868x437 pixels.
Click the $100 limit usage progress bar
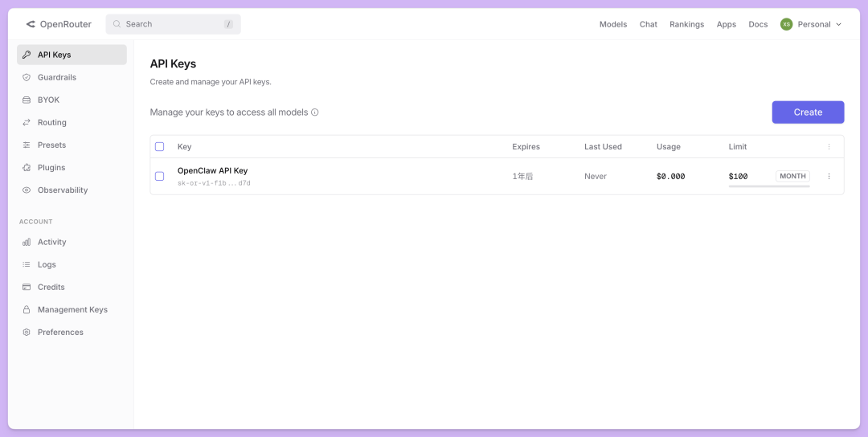click(768, 186)
